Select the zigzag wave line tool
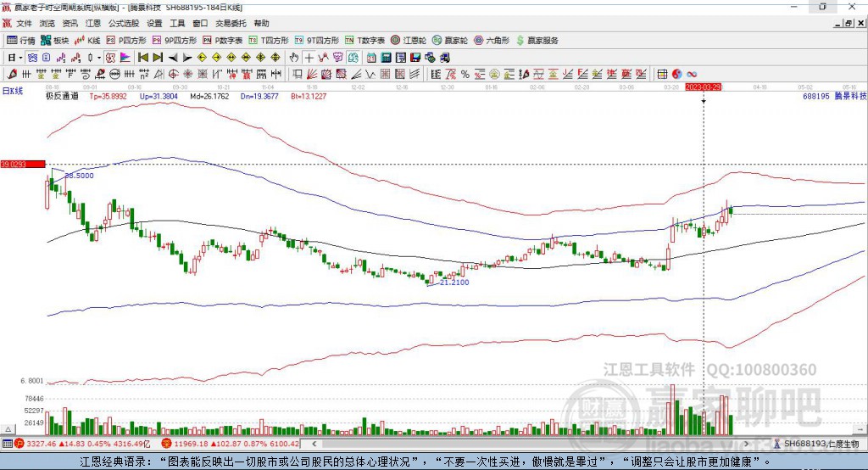The width and height of the screenshot is (868, 470). pyautogui.click(x=370, y=75)
